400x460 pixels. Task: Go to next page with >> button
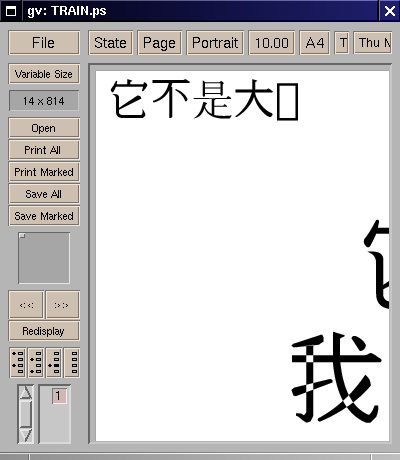pyautogui.click(x=62, y=305)
